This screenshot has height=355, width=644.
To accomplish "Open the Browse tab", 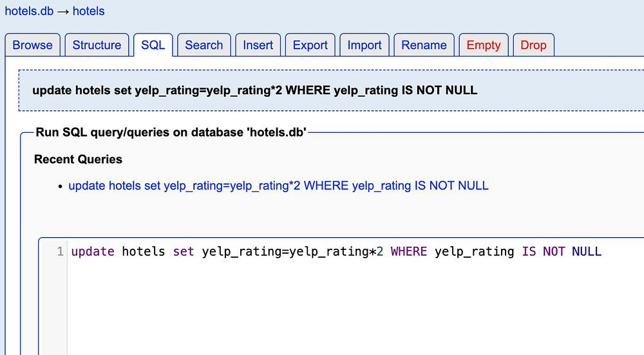I will tap(32, 45).
